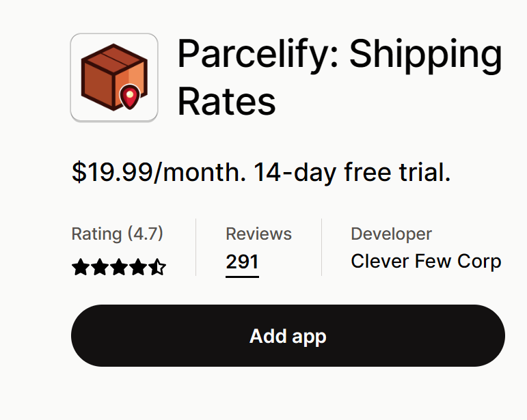This screenshot has width=527, height=420.
Task: Click the divider between Rating and Reviews
Action: [195, 247]
